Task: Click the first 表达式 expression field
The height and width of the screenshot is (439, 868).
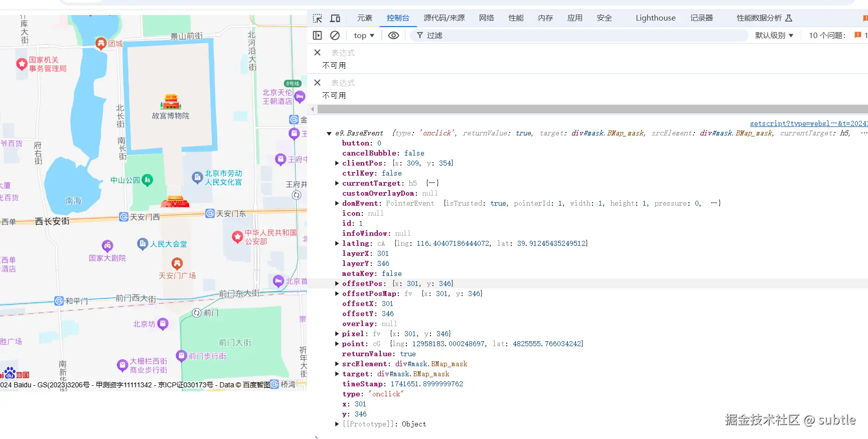Action: coord(343,53)
